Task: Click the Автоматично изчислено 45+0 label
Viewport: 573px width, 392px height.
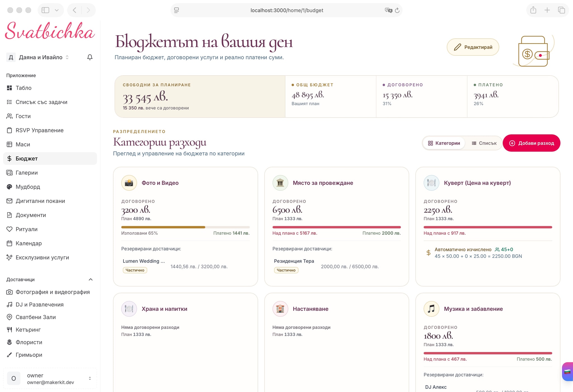Action: 474,249
